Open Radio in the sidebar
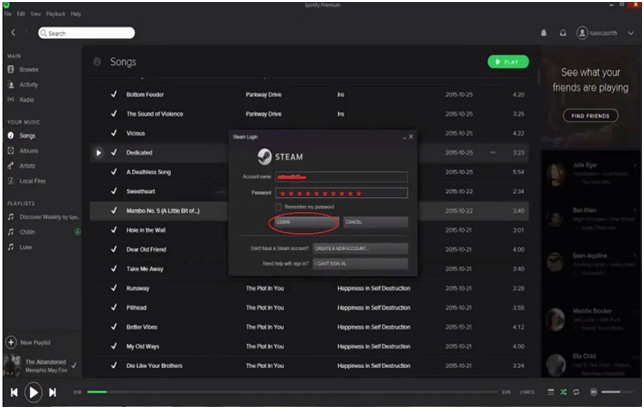Screen dimensions: 644x409 pos(27,99)
